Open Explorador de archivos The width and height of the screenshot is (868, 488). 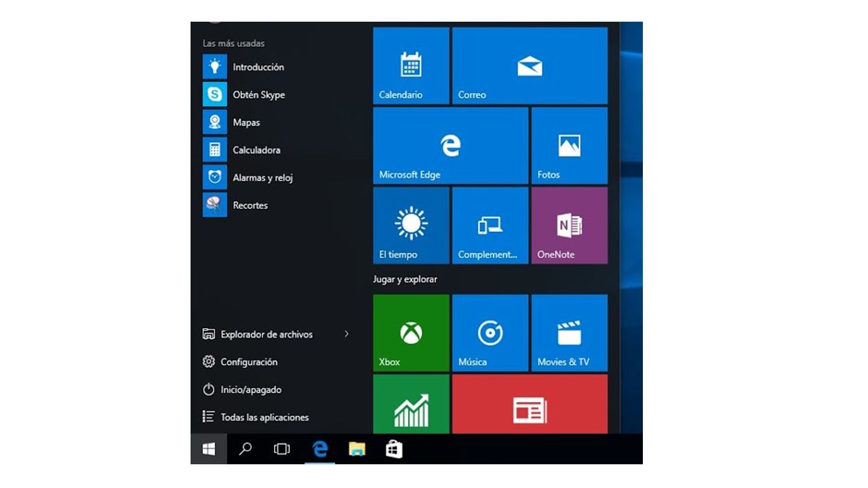point(267,334)
